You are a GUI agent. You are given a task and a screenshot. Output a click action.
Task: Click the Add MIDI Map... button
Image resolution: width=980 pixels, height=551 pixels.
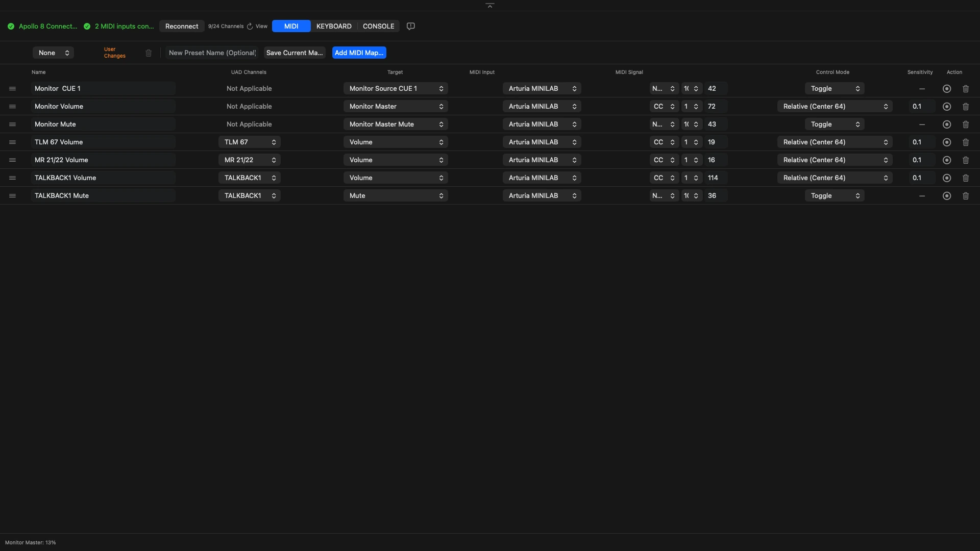pos(359,53)
